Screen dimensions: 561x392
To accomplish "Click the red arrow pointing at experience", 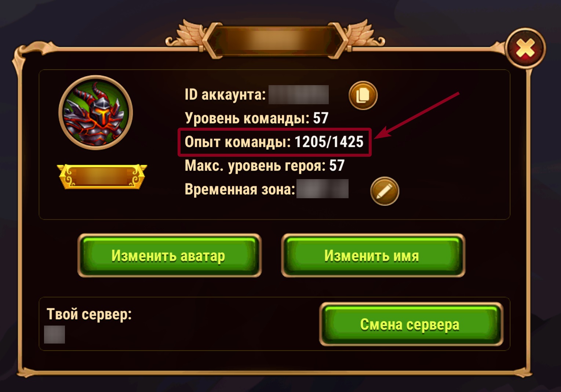I will tap(416, 116).
